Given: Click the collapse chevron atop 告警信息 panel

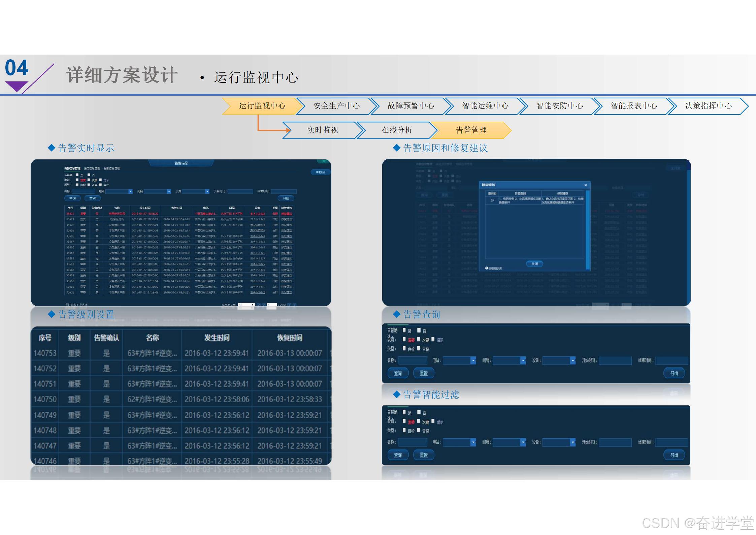Looking at the screenshot, I should point(324,162).
